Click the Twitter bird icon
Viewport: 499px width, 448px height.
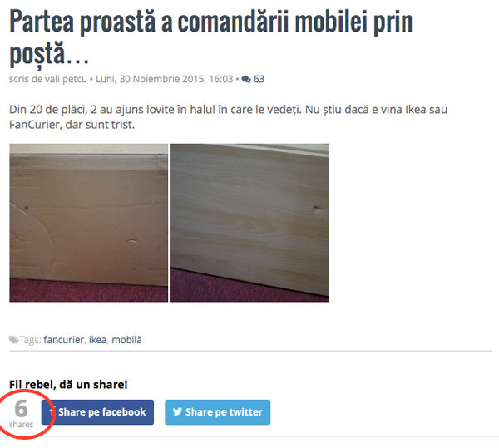[177, 411]
